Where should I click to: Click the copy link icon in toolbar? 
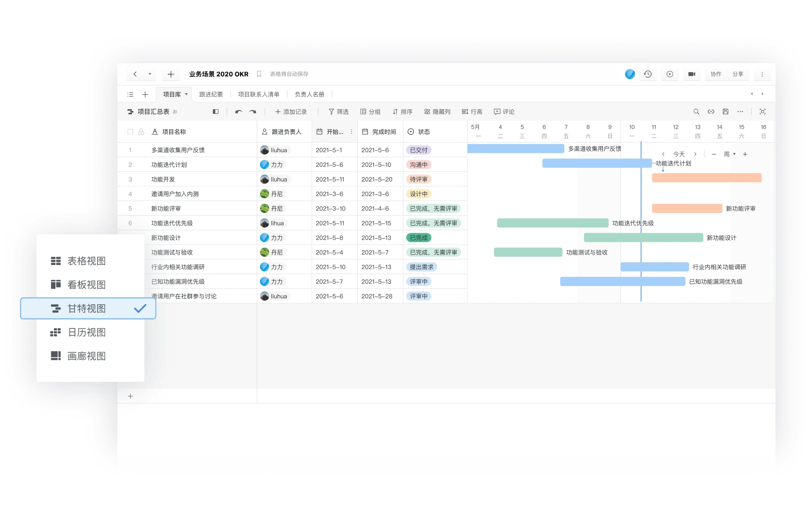point(711,112)
